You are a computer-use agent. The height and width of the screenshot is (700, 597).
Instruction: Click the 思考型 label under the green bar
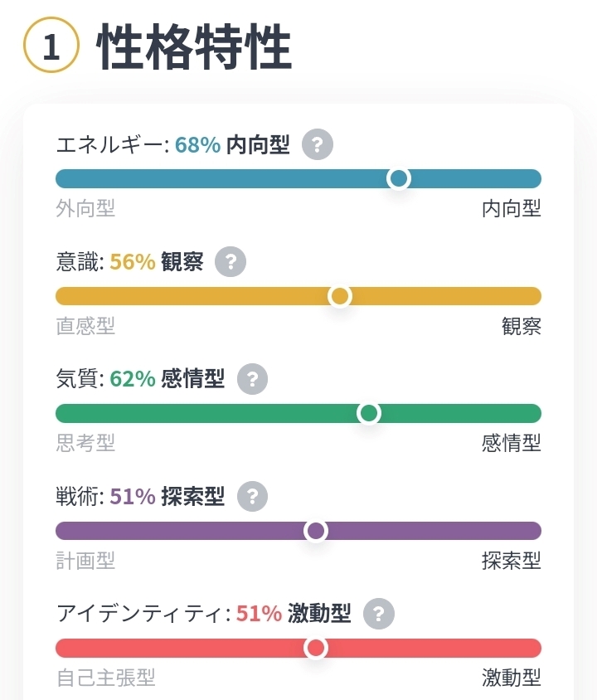click(x=85, y=443)
